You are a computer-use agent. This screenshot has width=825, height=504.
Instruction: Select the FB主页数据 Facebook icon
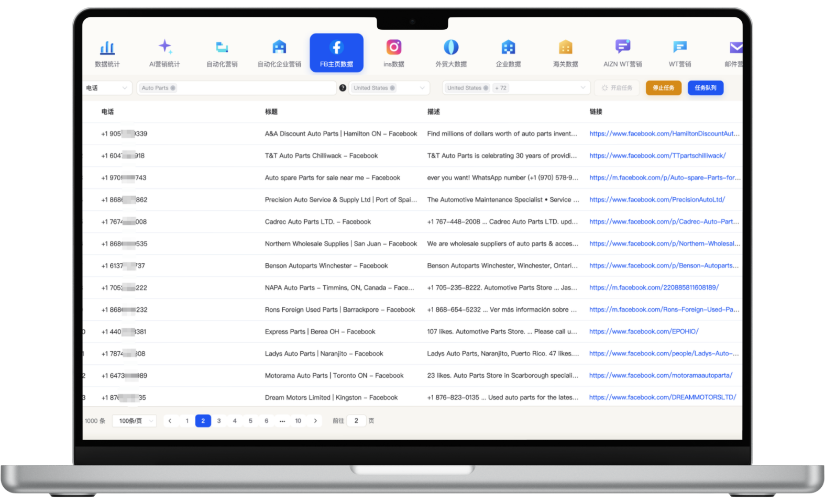[x=336, y=47]
